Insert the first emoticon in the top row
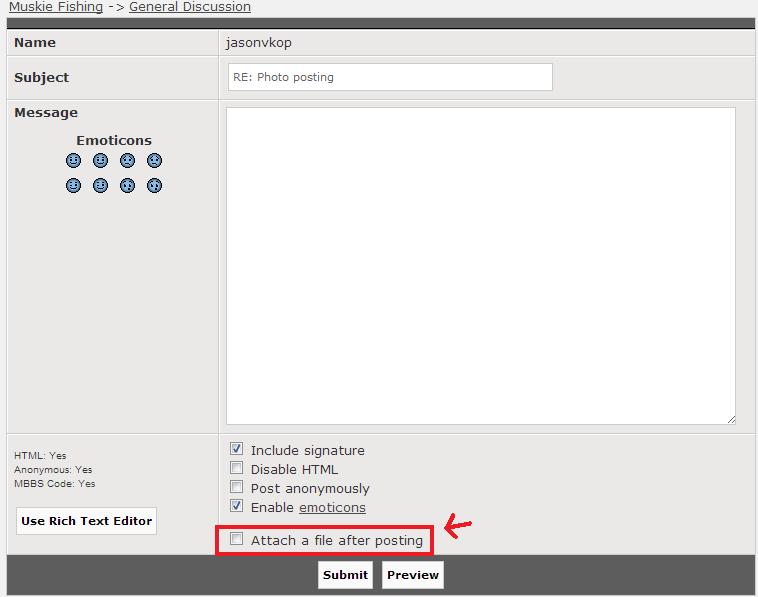 click(73, 160)
